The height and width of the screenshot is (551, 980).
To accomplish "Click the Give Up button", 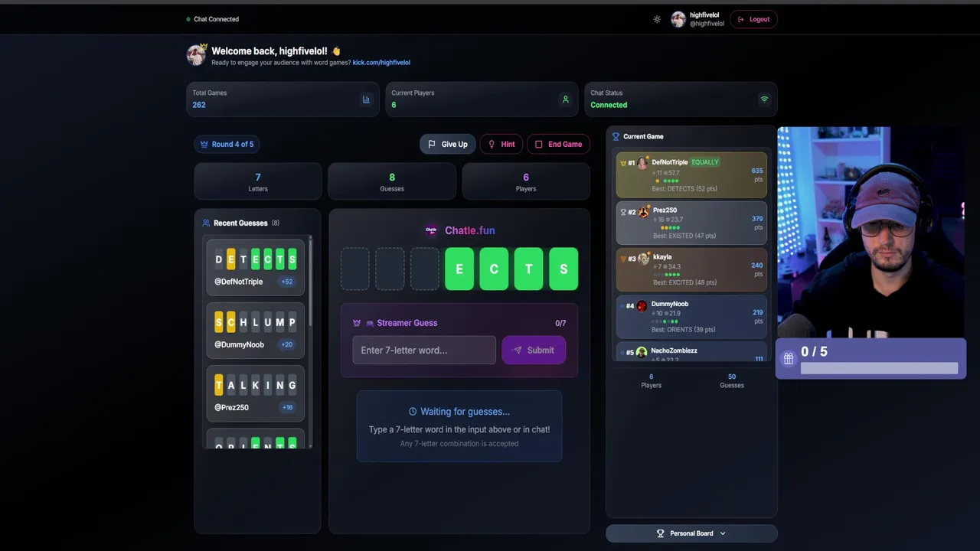I will click(x=447, y=144).
